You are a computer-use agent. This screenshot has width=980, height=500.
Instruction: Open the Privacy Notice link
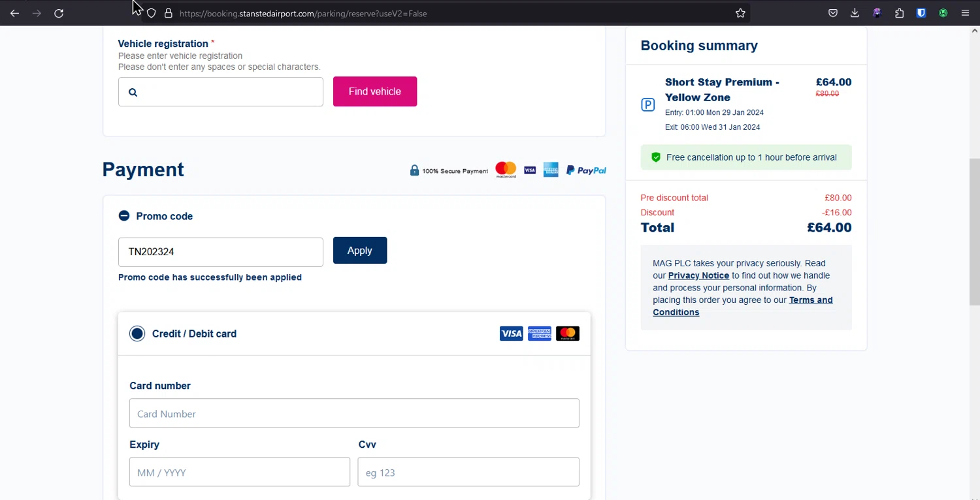(x=698, y=275)
